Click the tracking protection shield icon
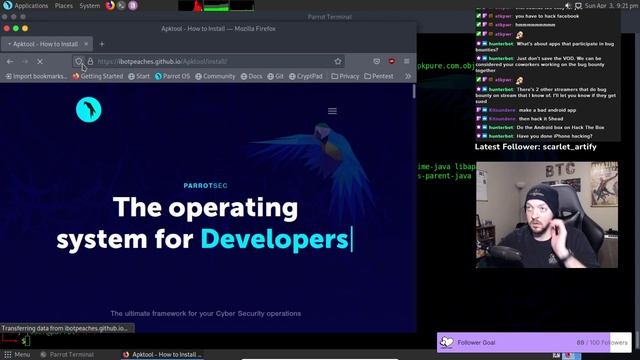640x360 pixels. (79, 61)
